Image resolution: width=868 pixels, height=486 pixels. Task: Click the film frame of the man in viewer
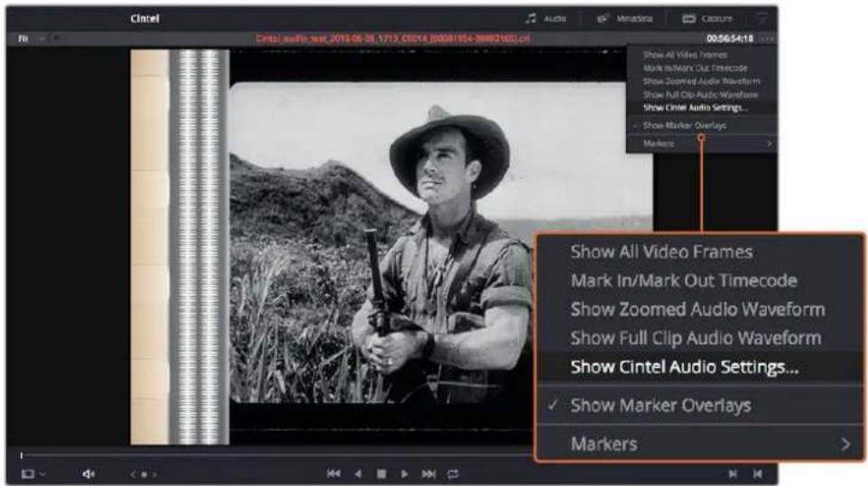tap(440, 243)
